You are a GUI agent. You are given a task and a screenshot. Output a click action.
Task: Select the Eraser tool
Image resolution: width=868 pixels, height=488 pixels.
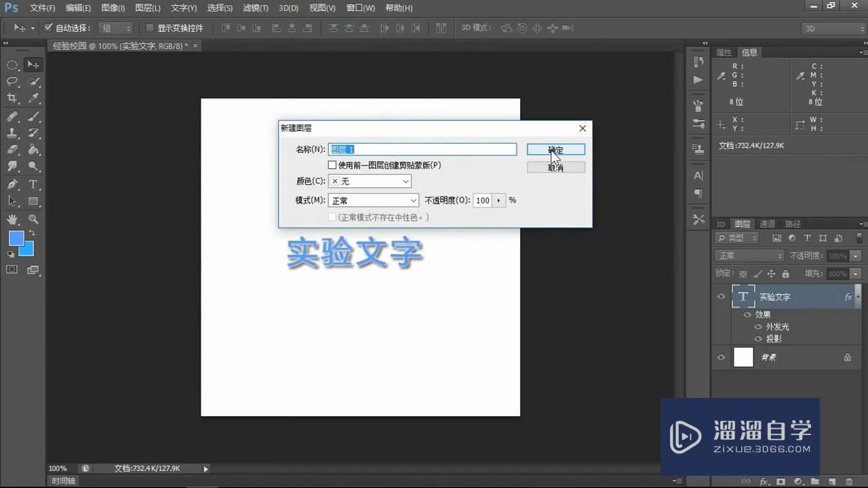coord(12,149)
